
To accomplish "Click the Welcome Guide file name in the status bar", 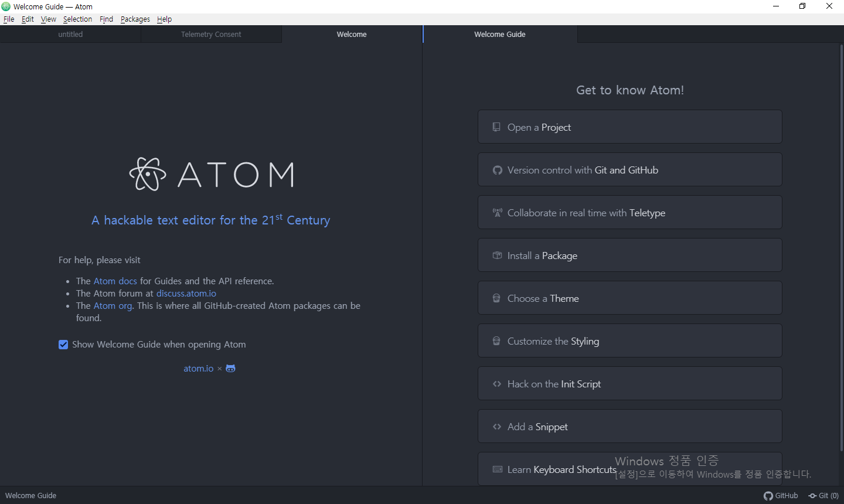I will pyautogui.click(x=31, y=496).
